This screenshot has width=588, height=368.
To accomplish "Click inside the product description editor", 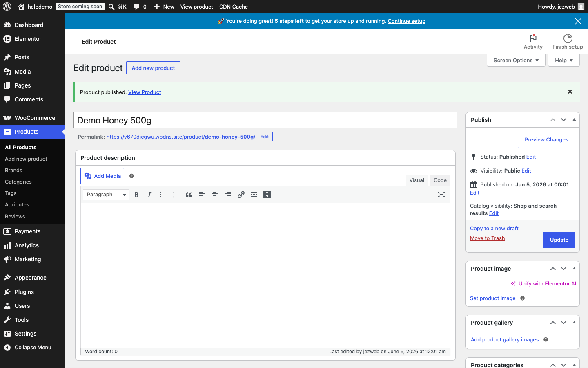I will (x=265, y=276).
